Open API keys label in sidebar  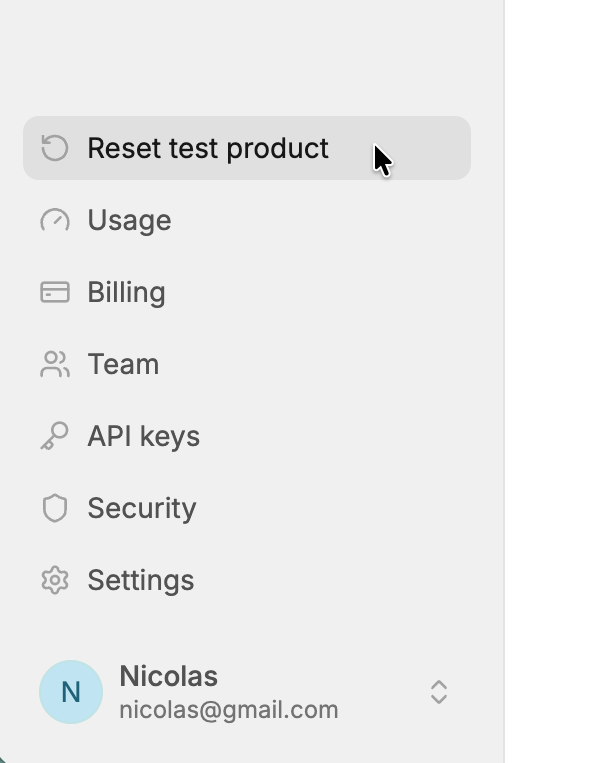[144, 436]
